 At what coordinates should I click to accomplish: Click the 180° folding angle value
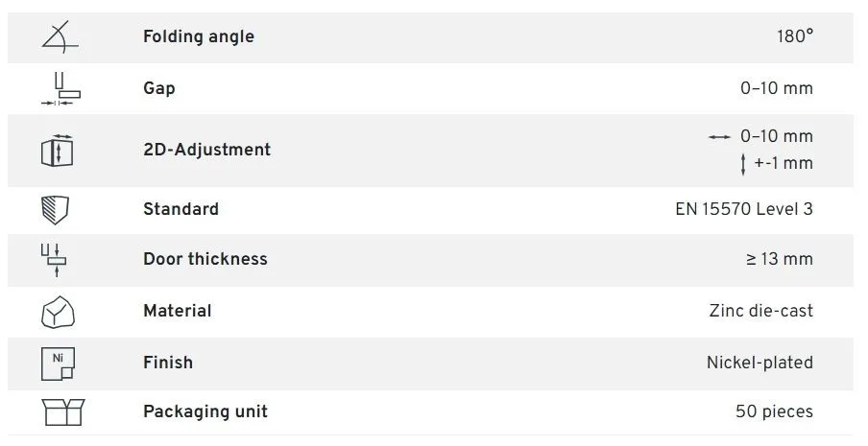pos(795,37)
